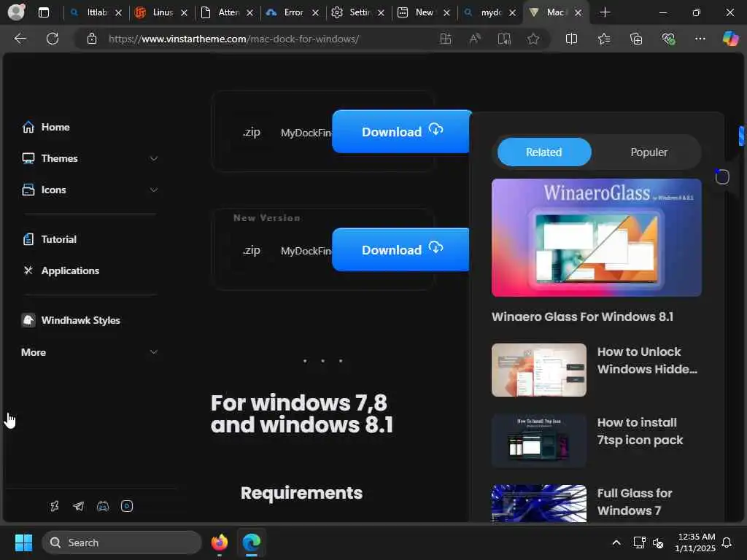Open Browser essentials heart icon
Screen dimensions: 747x560
pyautogui.click(x=668, y=39)
